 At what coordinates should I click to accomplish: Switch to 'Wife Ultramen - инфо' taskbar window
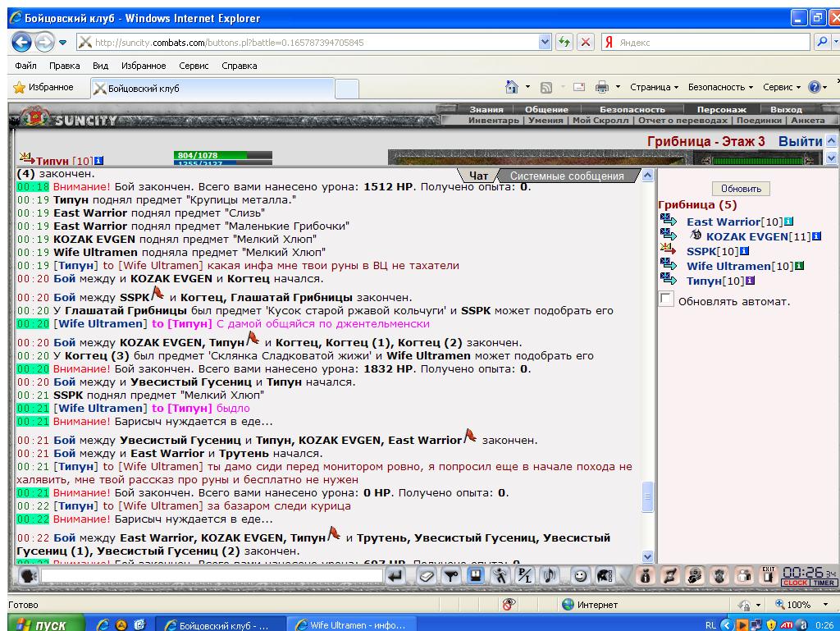coord(352,624)
